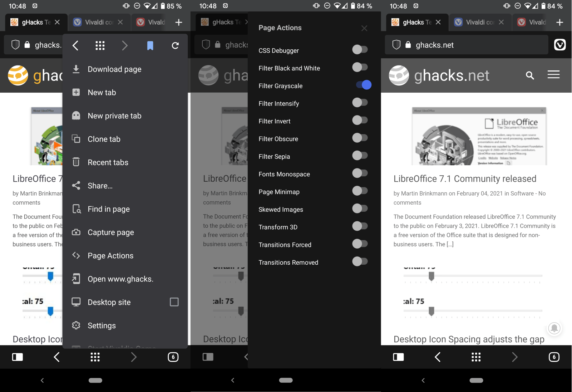The height and width of the screenshot is (392, 572).
Task: Select Find in page
Action: 125,209
